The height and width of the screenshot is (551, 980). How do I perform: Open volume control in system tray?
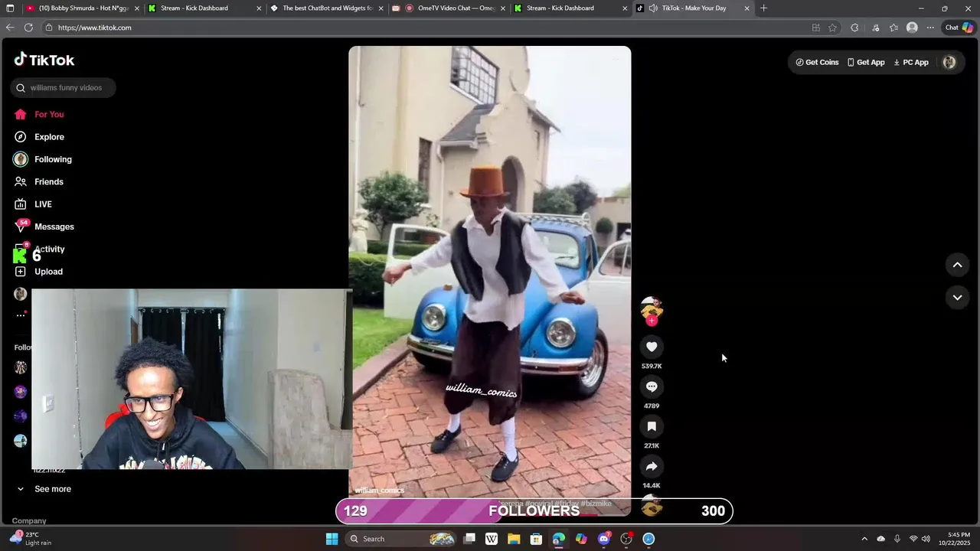coord(926,539)
